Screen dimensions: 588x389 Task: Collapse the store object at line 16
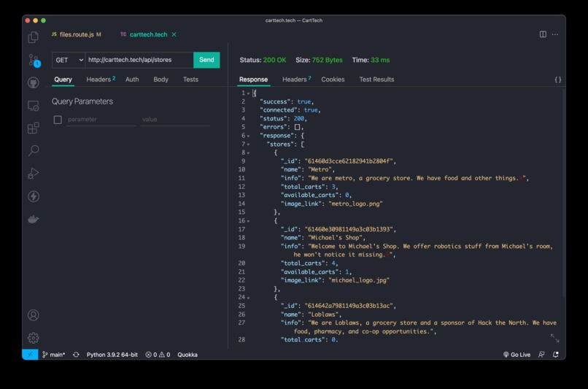[x=248, y=221]
